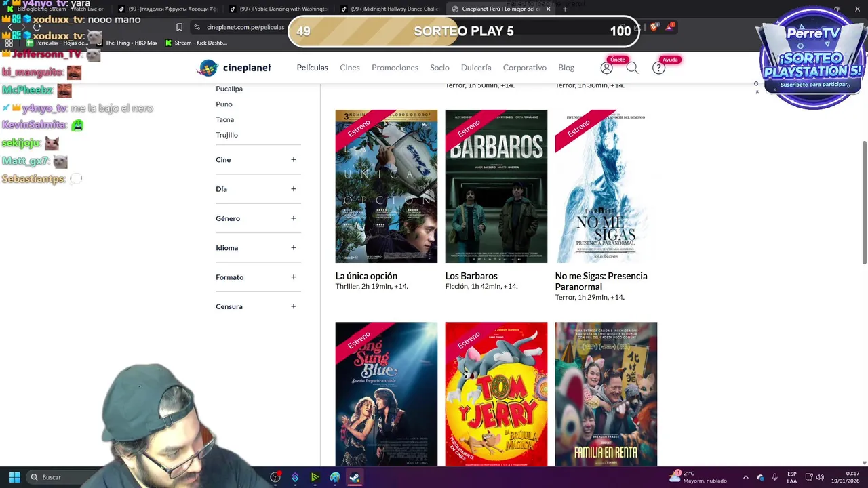Open the volume speaker tray icon

[820, 477]
